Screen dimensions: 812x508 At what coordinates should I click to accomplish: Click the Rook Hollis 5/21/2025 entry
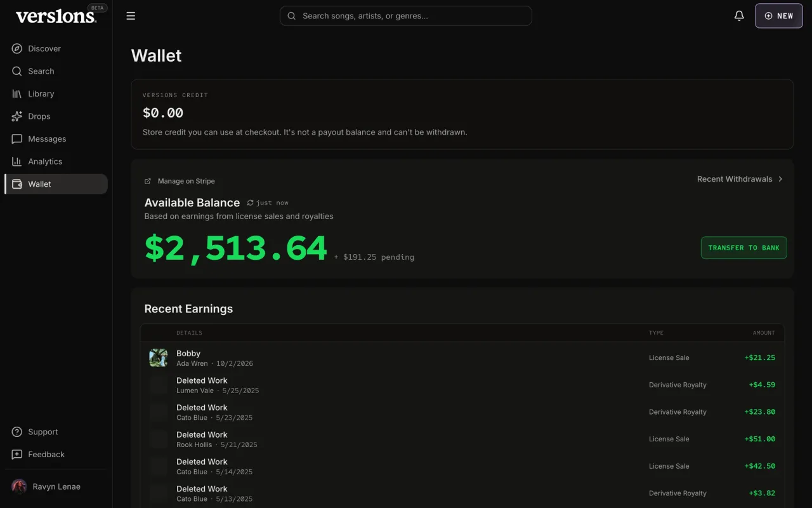pos(217,444)
